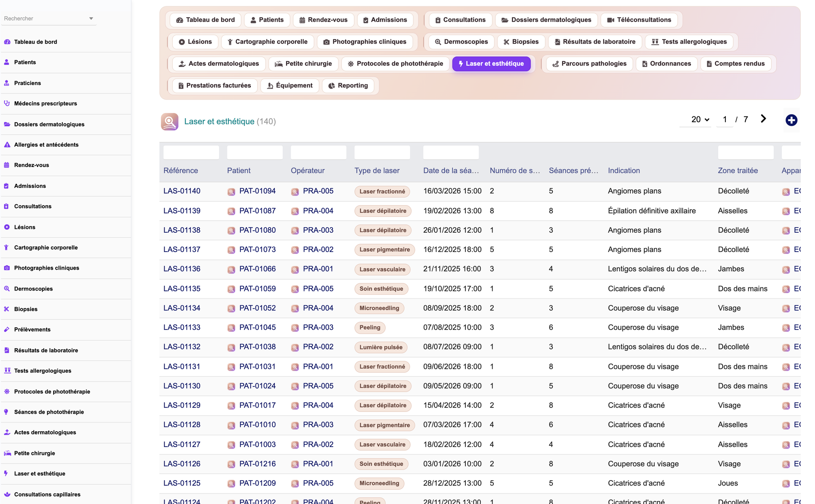The width and height of the screenshot is (815, 504).
Task: Click the Peeling badge in LAS-01133 row
Action: (x=370, y=328)
